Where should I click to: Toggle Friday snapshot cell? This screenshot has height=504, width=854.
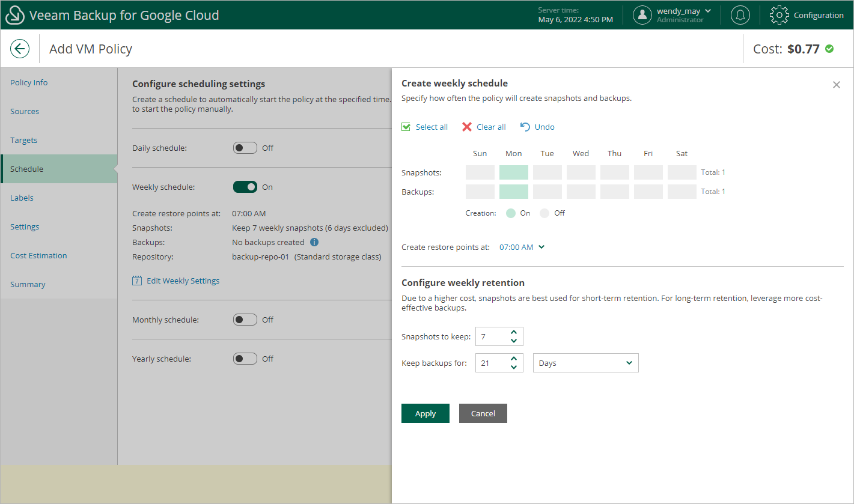pyautogui.click(x=648, y=172)
